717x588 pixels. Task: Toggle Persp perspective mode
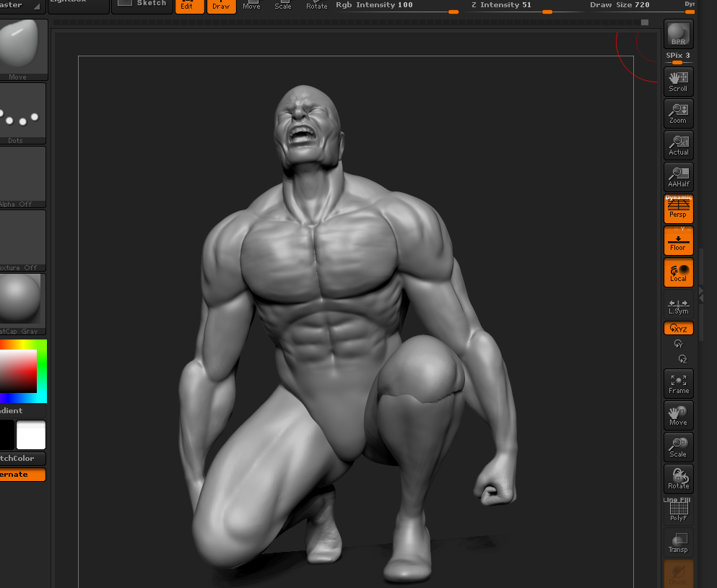678,209
